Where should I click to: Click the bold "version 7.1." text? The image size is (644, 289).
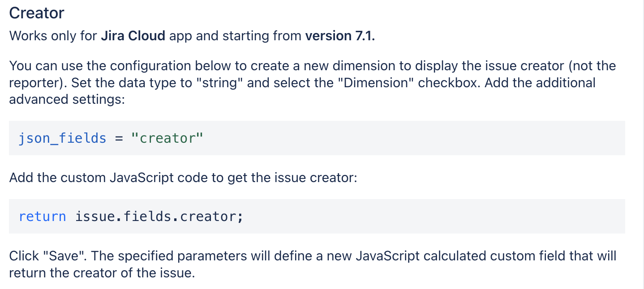pyautogui.click(x=340, y=36)
